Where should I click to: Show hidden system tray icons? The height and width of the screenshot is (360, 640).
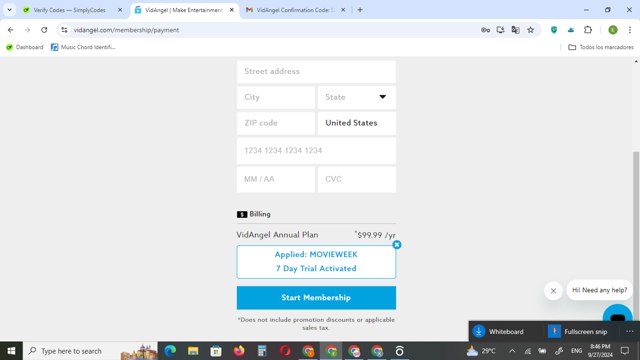[512, 351]
